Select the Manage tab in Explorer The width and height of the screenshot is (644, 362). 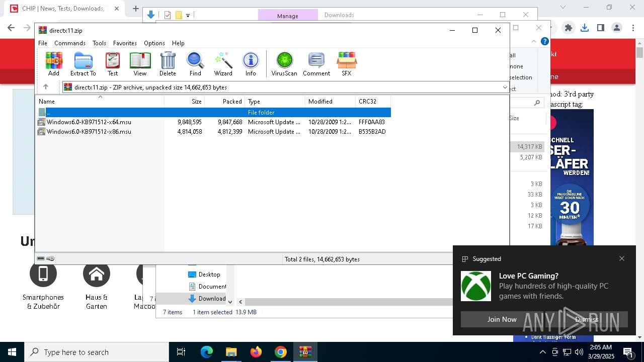click(288, 16)
